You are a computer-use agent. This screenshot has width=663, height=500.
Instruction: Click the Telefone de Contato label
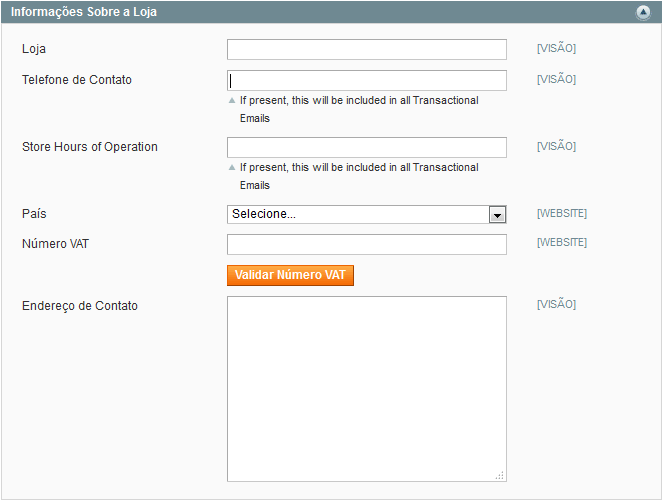click(x=77, y=79)
